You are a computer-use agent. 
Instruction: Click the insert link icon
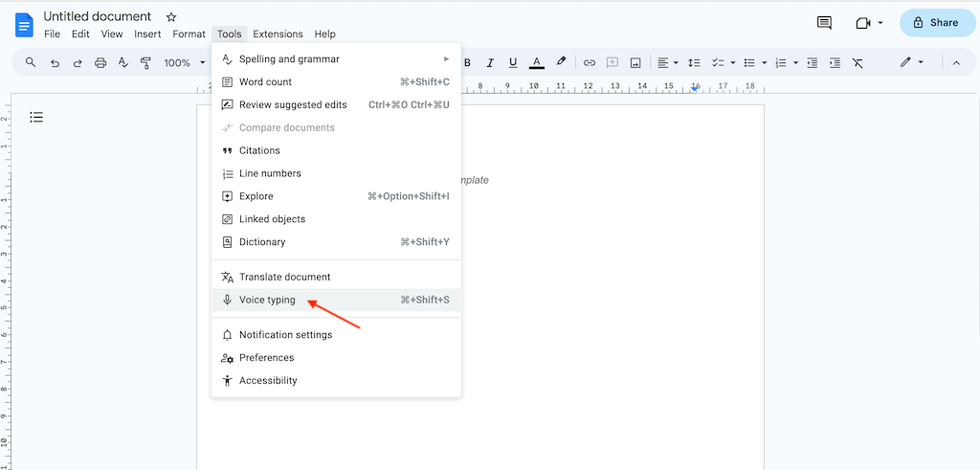click(590, 62)
